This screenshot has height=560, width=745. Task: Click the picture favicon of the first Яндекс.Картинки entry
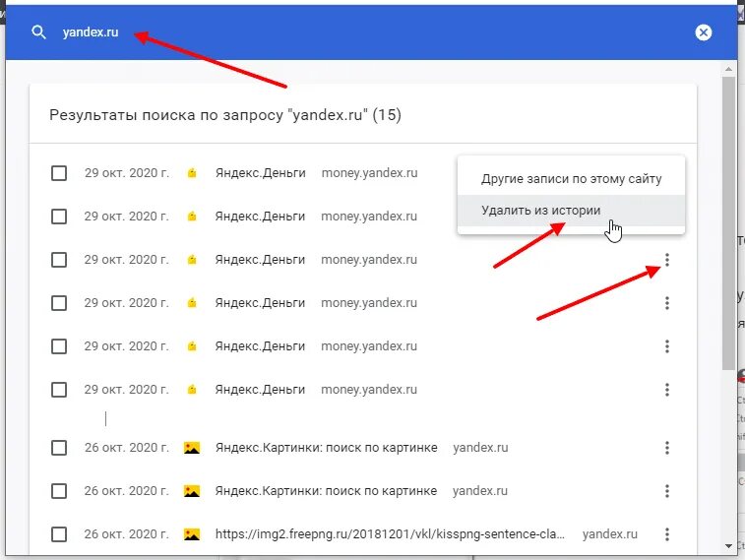192,448
